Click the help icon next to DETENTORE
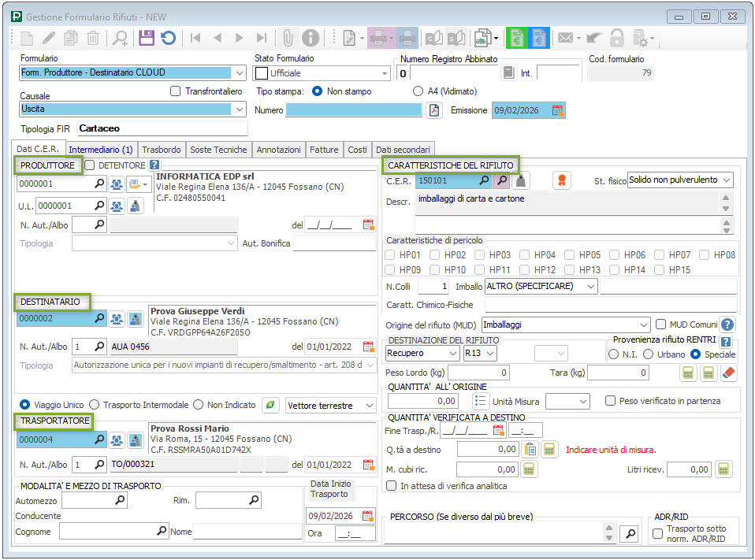 (154, 165)
